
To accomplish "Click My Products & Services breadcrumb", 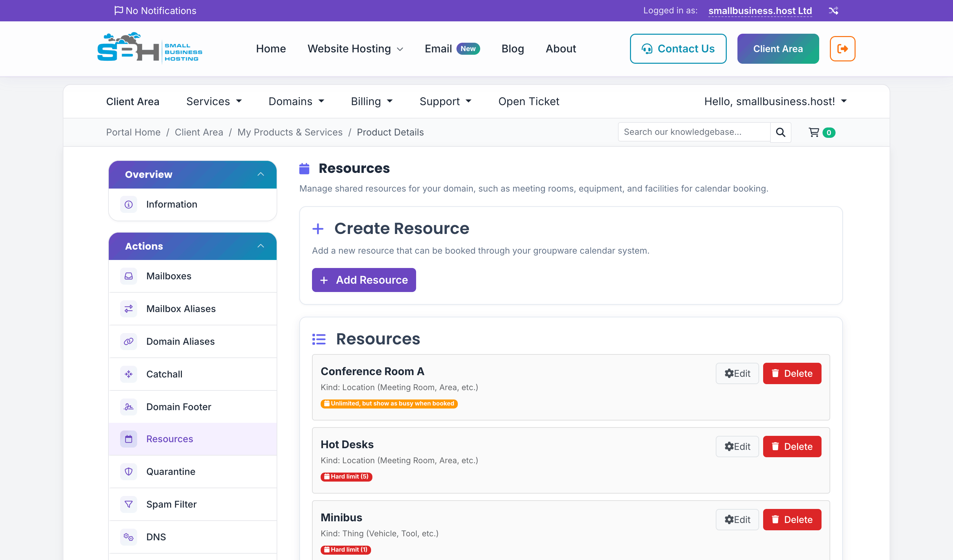I will tap(290, 132).
